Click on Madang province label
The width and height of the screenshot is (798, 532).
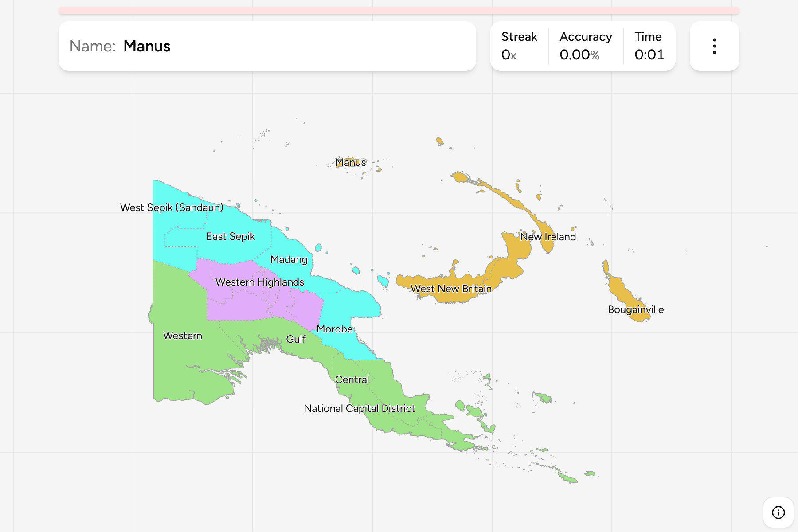click(x=289, y=259)
